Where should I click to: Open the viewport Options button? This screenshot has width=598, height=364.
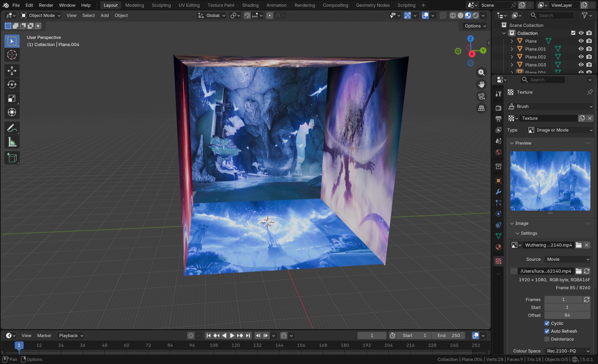(x=475, y=26)
